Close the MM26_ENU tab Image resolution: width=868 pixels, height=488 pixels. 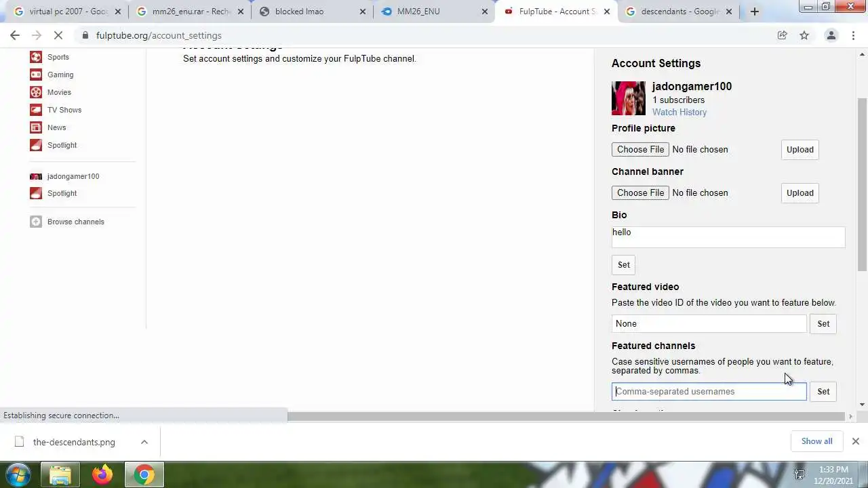485,12
